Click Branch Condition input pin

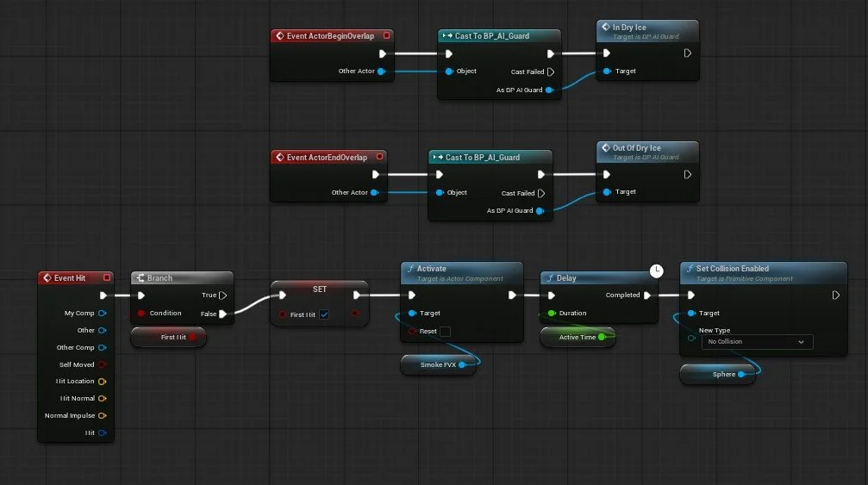141,313
